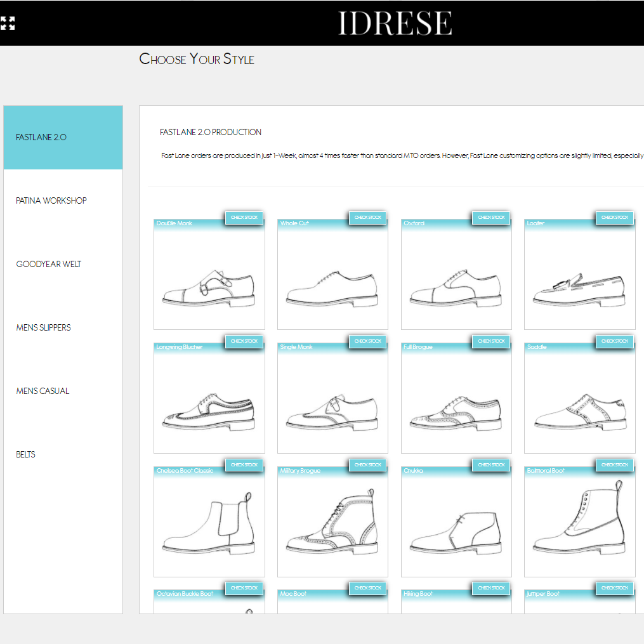Check stock for Chukka
Viewport: 644px width, 644px height.
[491, 464]
